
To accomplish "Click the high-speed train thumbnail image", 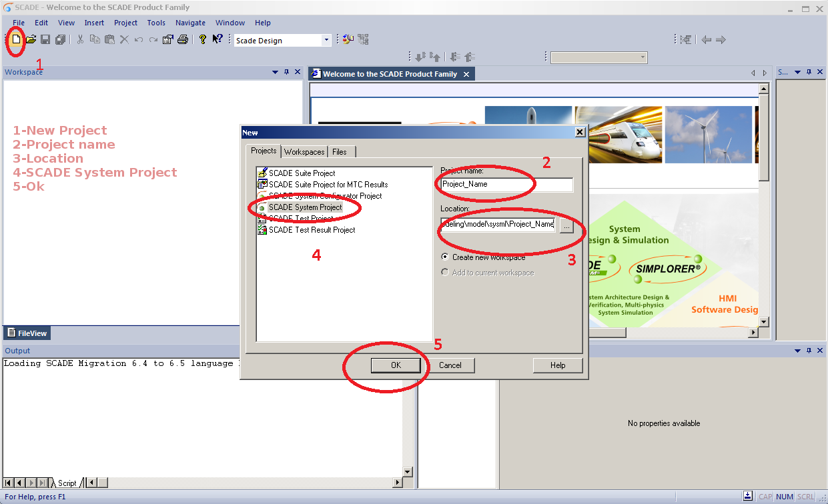I will pos(618,135).
